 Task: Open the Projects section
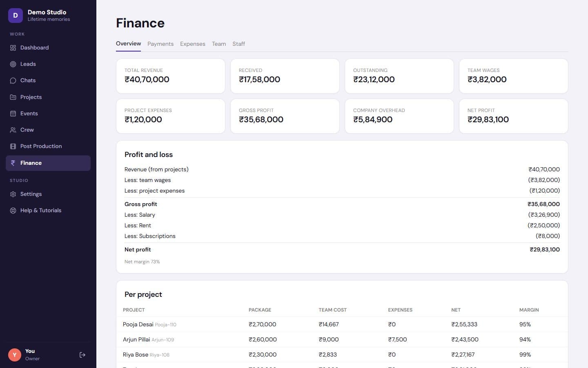click(x=48, y=97)
